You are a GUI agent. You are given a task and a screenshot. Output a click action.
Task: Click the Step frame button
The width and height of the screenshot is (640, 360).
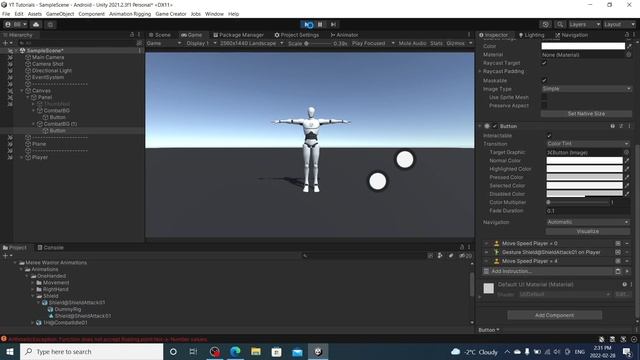333,24
